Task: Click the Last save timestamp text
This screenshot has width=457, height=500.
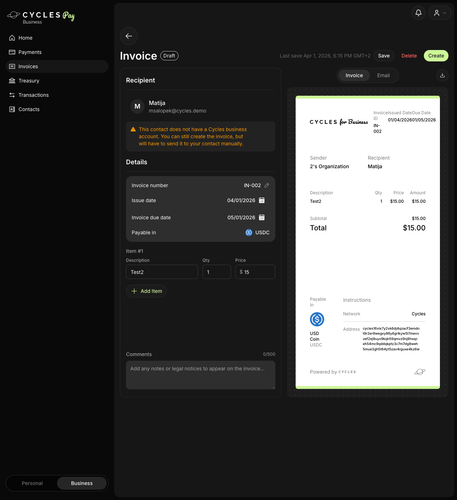Action: tap(325, 56)
